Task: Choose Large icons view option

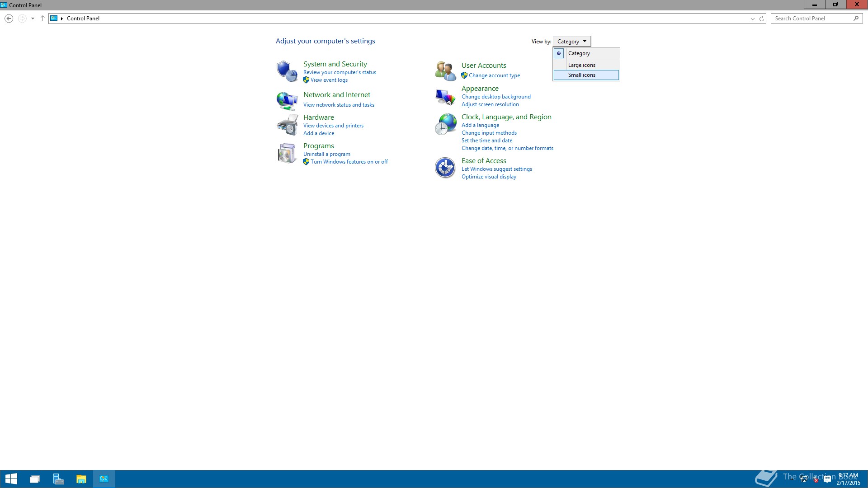Action: (x=581, y=65)
